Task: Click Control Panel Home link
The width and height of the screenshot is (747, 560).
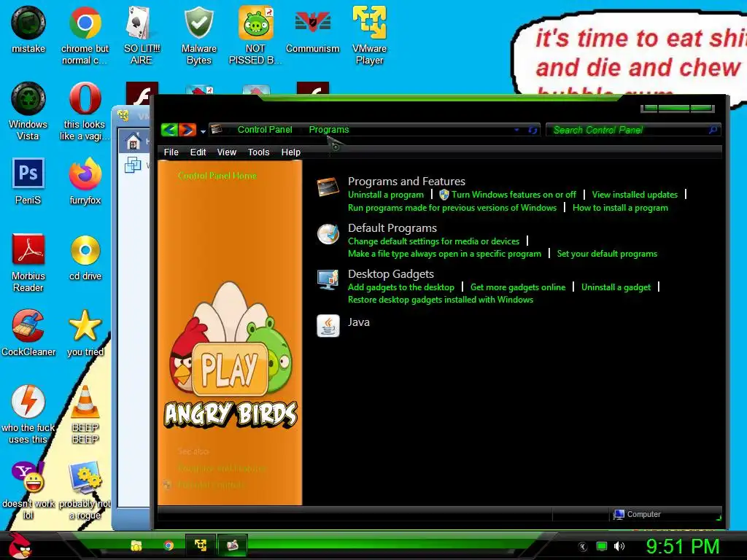Action: click(217, 176)
